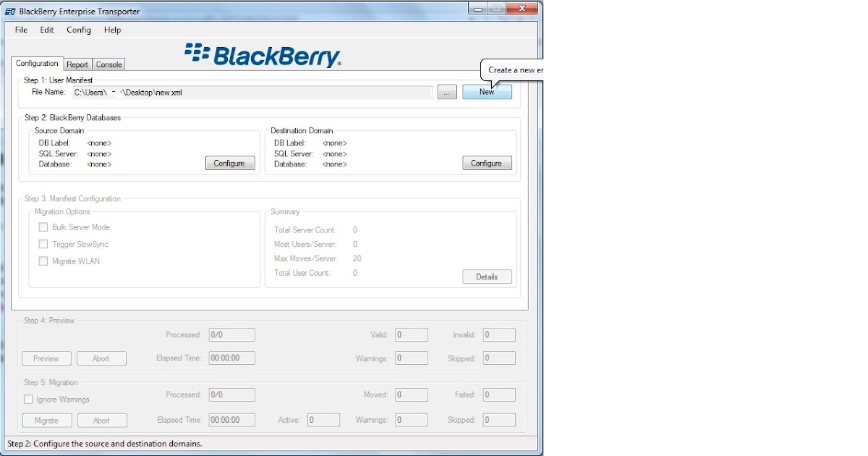
Task: Click the Preview Processed field
Action: [231, 335]
